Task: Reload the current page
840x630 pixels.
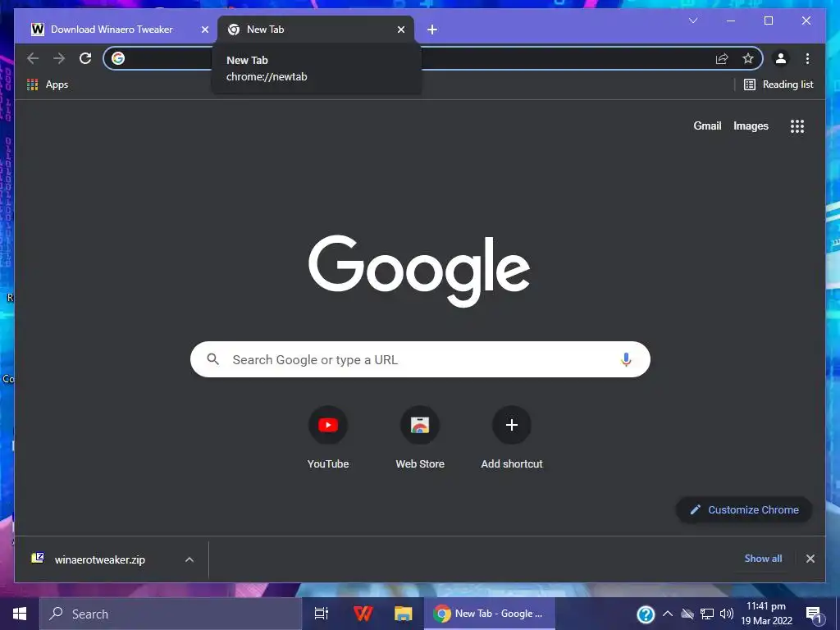Action: [85, 58]
